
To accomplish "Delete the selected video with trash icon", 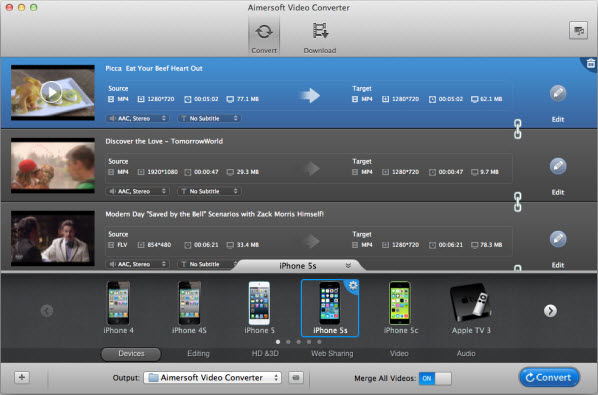I will tap(590, 63).
